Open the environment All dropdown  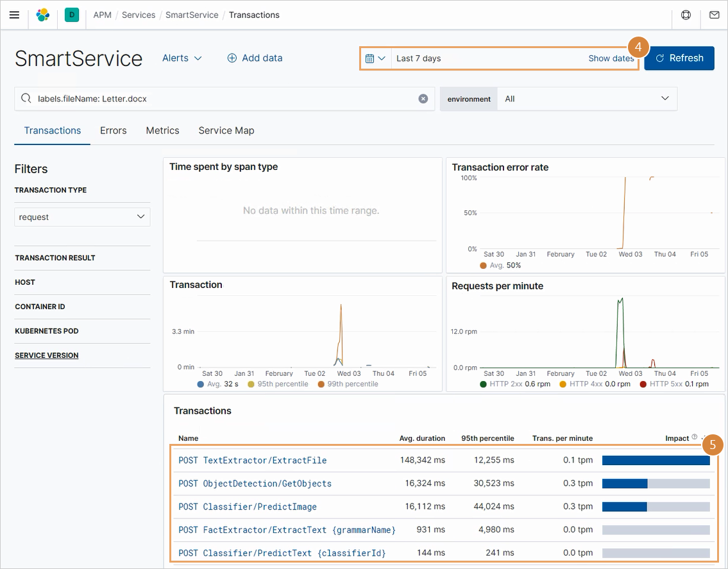tap(586, 99)
